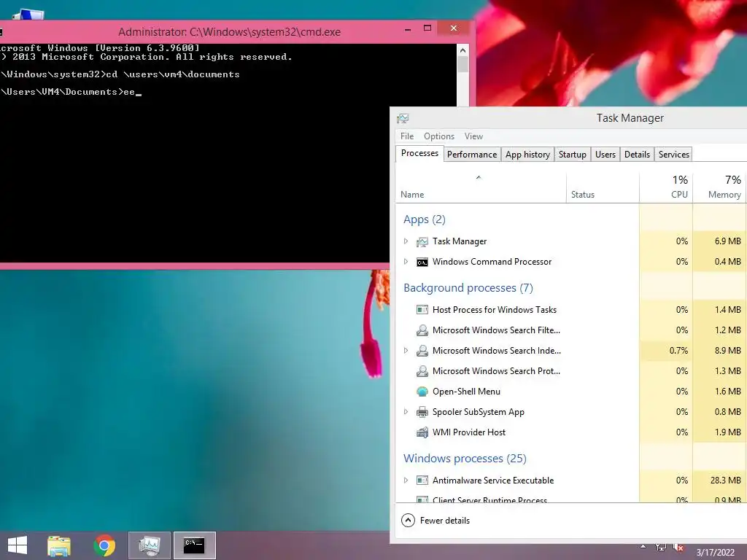Select the WMI Provider Host process name
Viewport: 747px width, 560px height.
469,432
